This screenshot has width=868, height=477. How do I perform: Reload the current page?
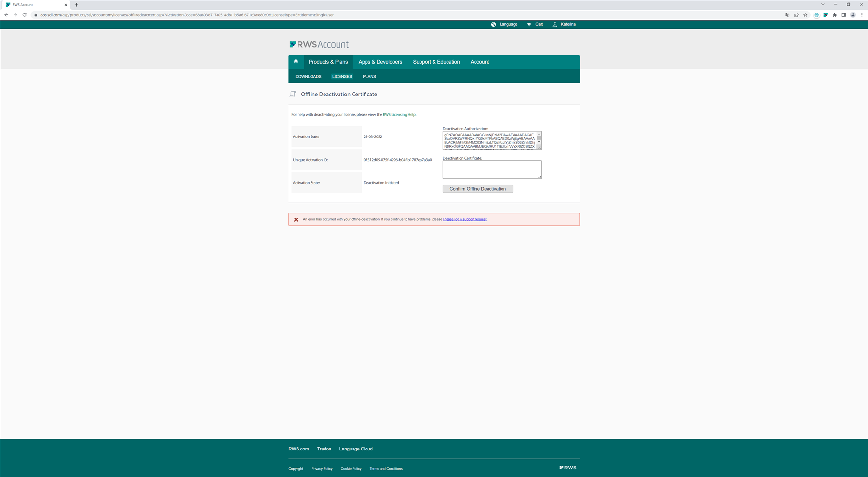coord(25,15)
